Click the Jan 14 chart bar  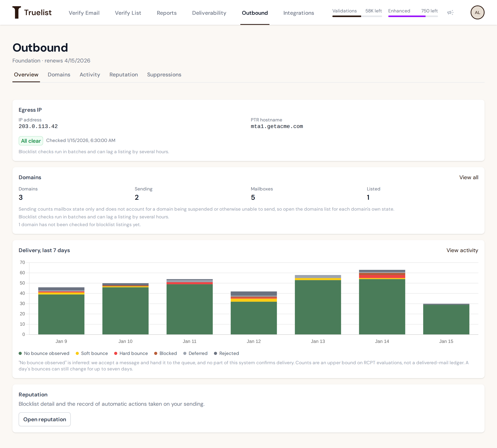click(382, 302)
